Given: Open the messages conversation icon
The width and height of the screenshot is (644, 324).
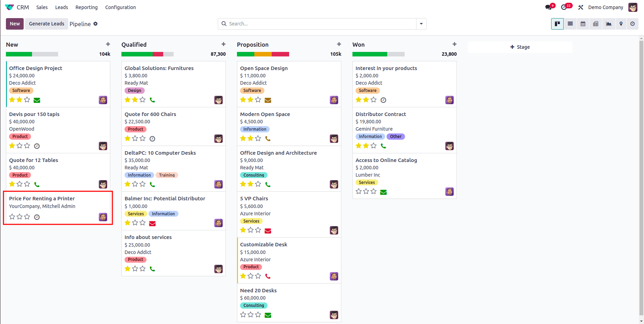Looking at the screenshot, I should point(549,7).
